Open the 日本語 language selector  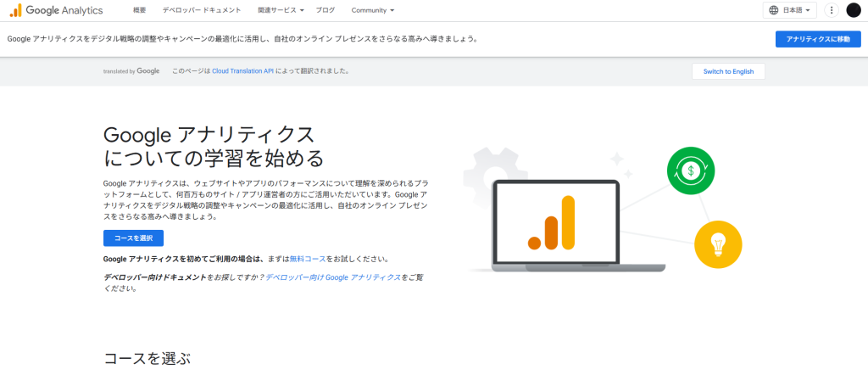789,10
